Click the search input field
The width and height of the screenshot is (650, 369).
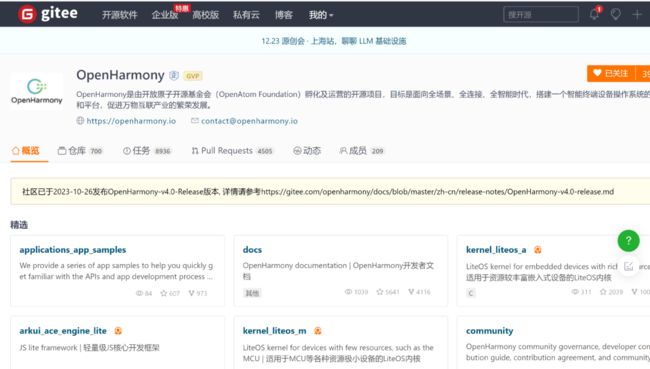[x=541, y=15]
